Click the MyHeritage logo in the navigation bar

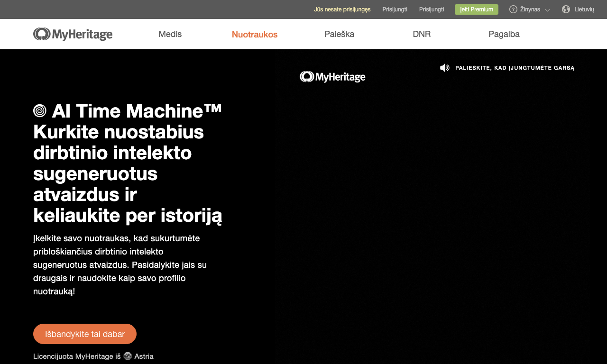point(73,34)
